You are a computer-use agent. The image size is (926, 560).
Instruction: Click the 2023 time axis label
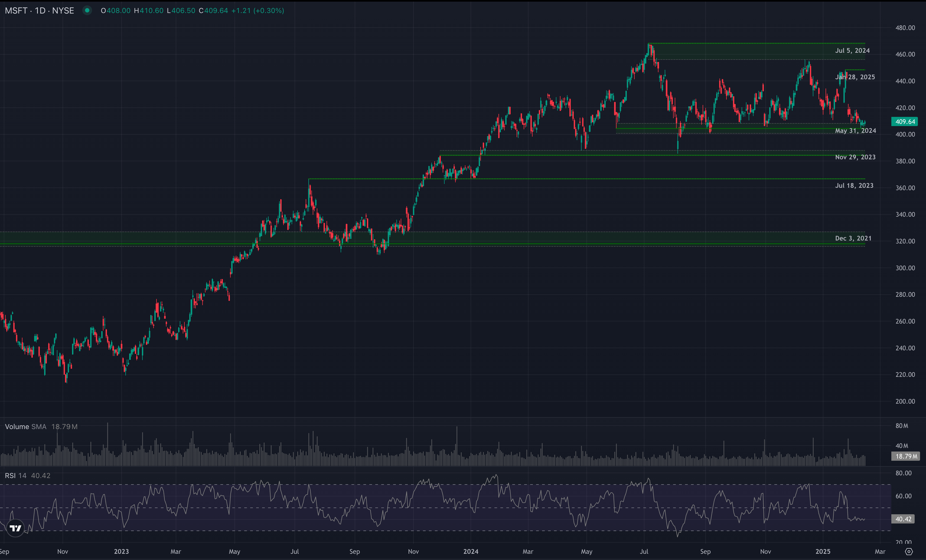121,552
